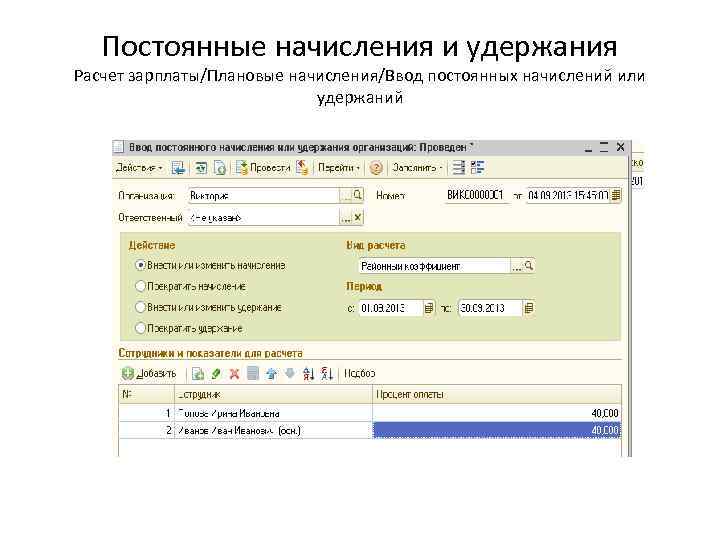Click the highlighted 40,000 cell in row 2

click(497, 431)
